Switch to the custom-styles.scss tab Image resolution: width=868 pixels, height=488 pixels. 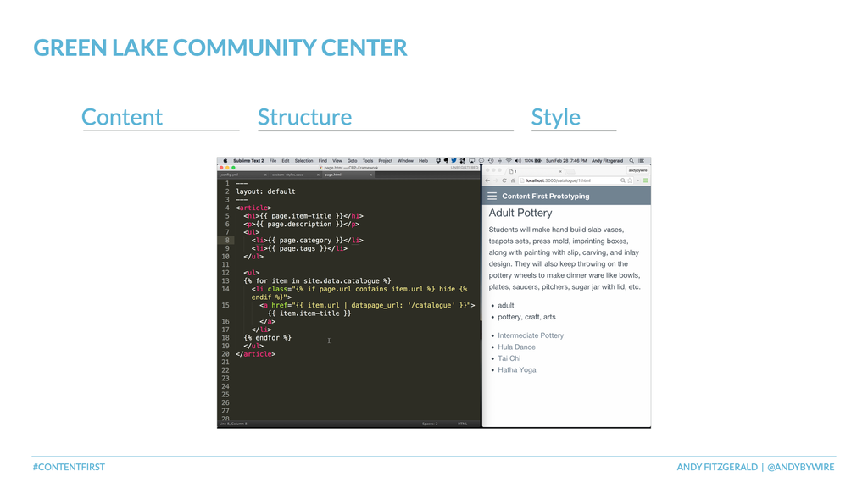(287, 175)
